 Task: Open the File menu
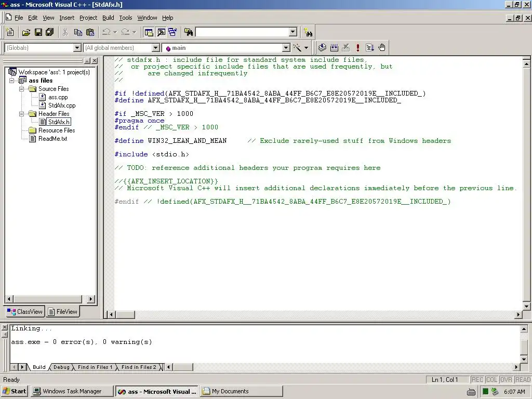tap(19, 18)
